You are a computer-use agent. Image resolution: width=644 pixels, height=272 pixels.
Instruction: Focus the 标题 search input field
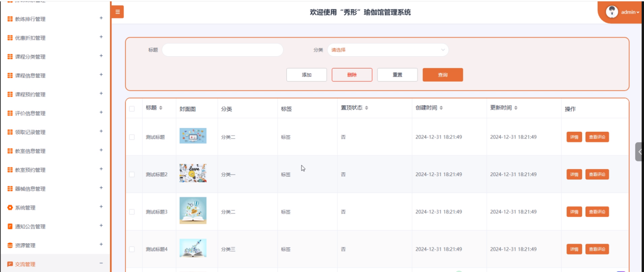point(223,50)
